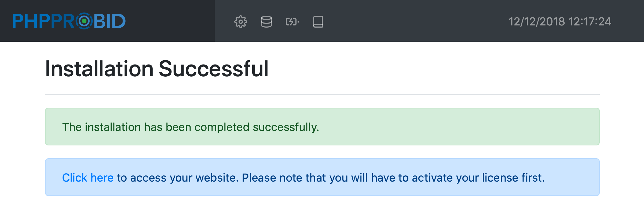Click the word "Installation" in the heading

[x=99, y=69]
